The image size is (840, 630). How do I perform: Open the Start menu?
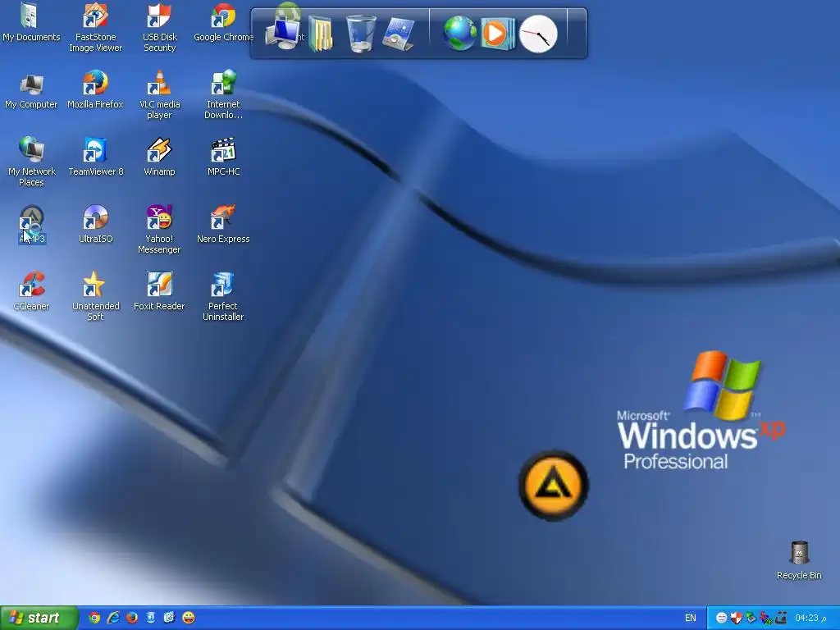[x=39, y=618]
